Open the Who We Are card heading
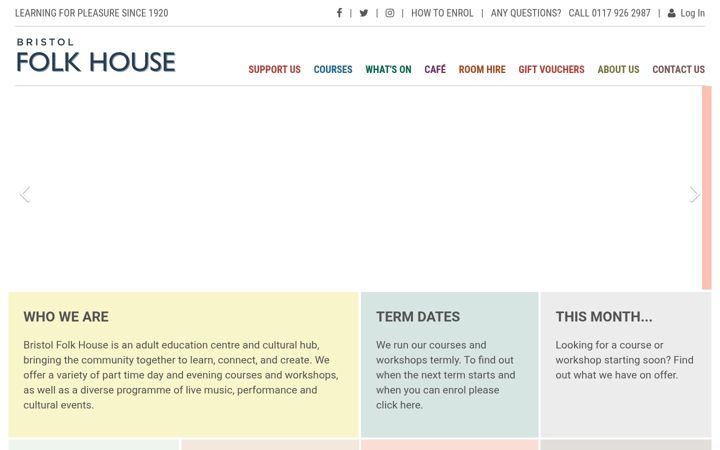 [x=66, y=316]
